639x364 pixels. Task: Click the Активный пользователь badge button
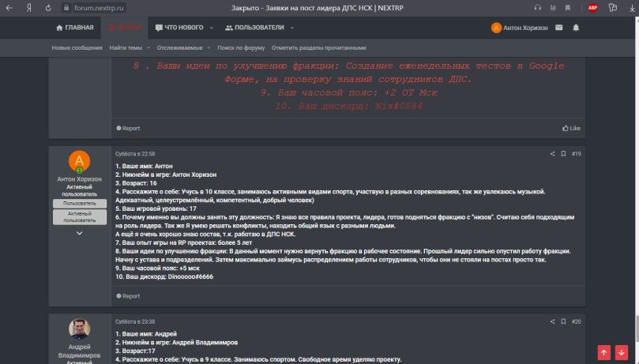click(x=80, y=216)
